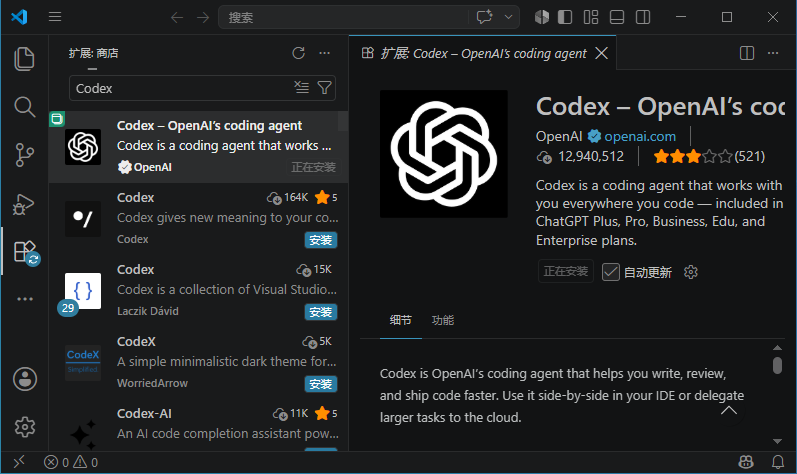Open the notifications bell in status bar
The image size is (797, 474).
778,462
